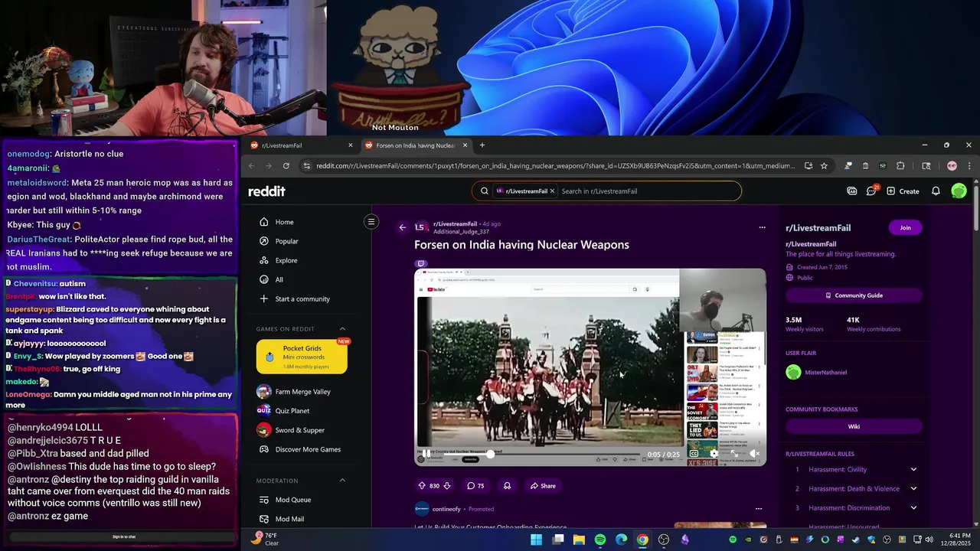The height and width of the screenshot is (551, 980).
Task: Open the Community Guide button
Action: click(x=854, y=295)
